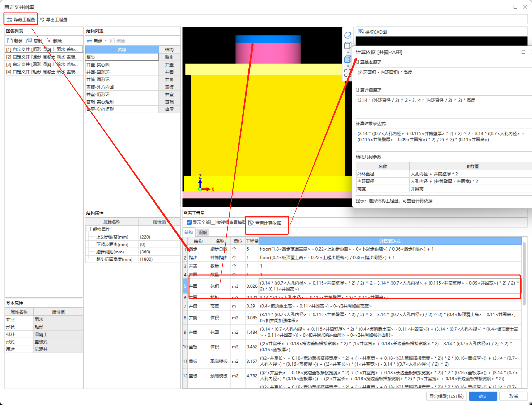Image resolution: width=532 pixels, height=405 pixels.
Task: Uncheck the 显示全部 checkbox
Action: click(x=189, y=222)
